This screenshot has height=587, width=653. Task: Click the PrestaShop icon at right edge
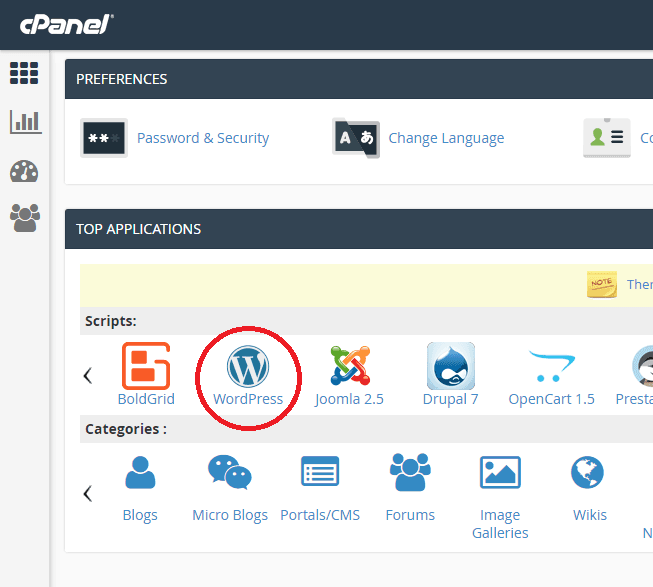tap(643, 366)
